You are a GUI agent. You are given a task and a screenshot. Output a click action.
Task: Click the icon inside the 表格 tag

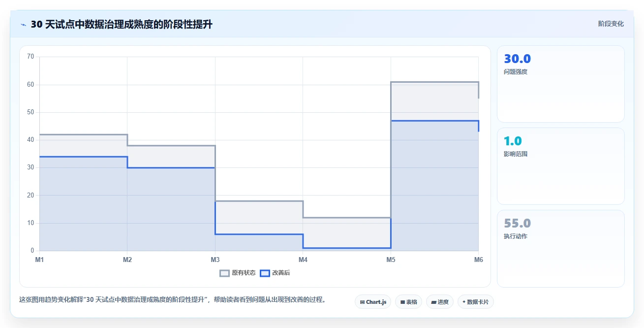click(402, 302)
